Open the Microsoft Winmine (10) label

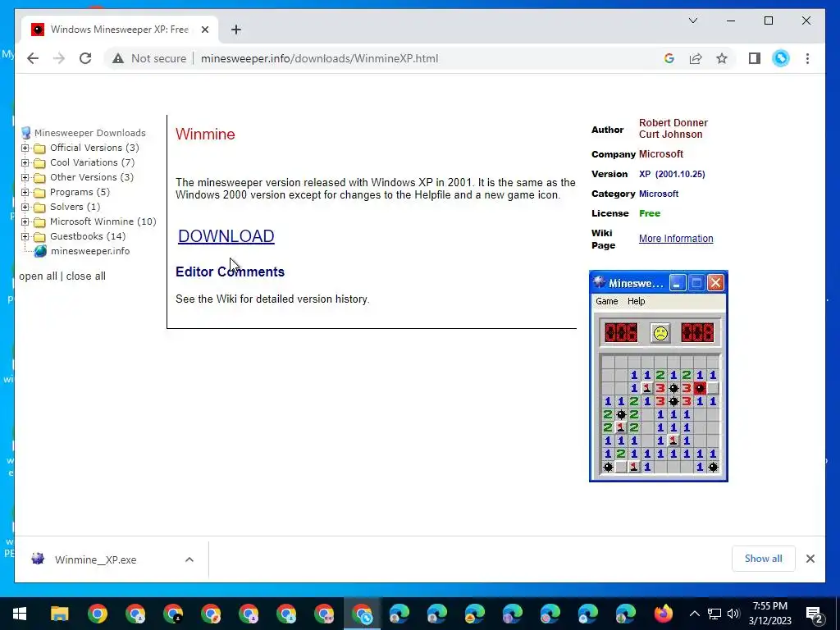coord(103,221)
